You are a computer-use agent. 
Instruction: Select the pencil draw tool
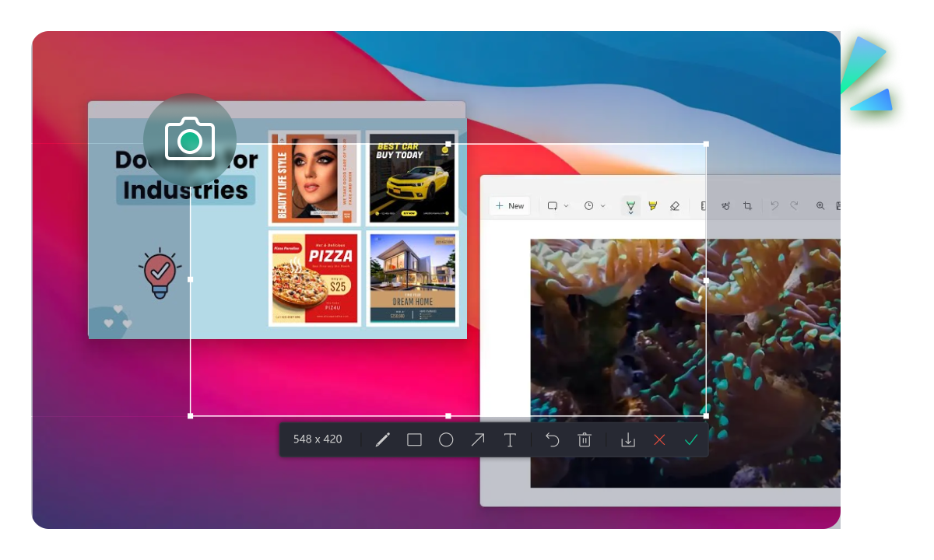[382, 439]
